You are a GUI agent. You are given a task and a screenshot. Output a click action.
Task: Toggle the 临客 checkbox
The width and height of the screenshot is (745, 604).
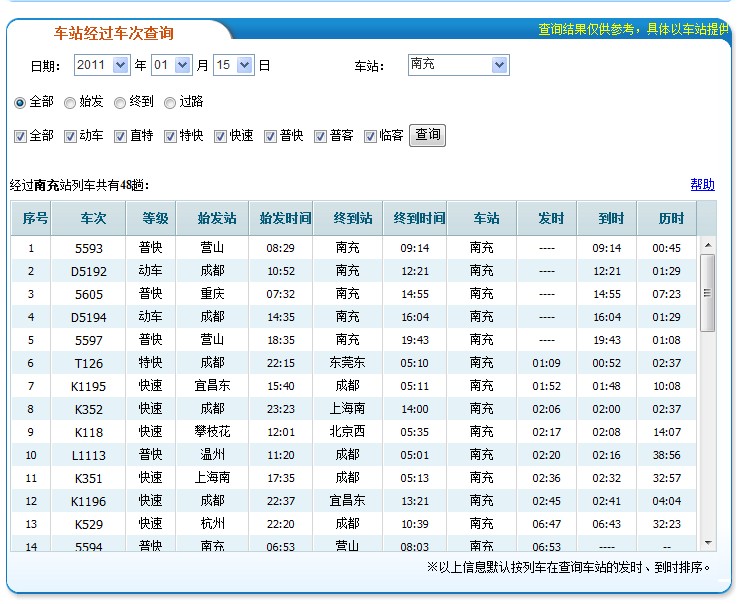370,136
